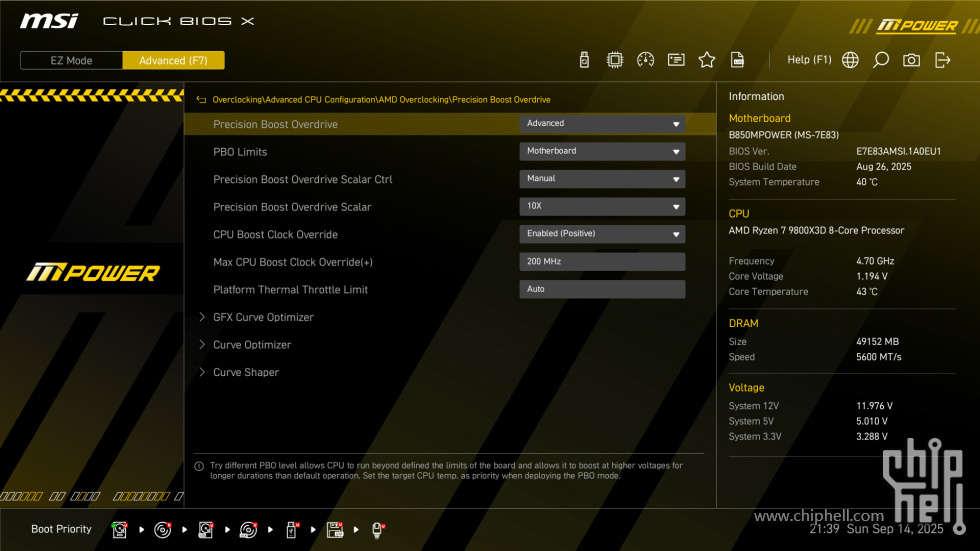Click System 12V reading 11.976 V
Screen dimensions: 980x551
[874, 406]
